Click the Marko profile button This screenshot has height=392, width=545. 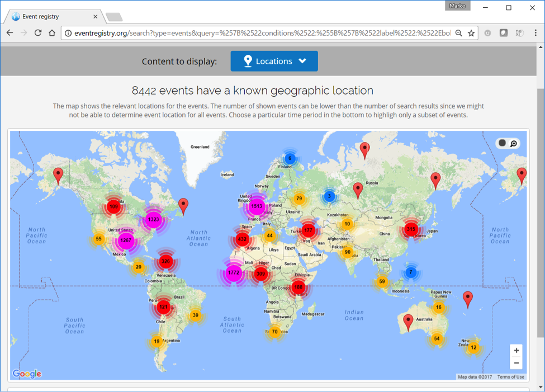(457, 6)
